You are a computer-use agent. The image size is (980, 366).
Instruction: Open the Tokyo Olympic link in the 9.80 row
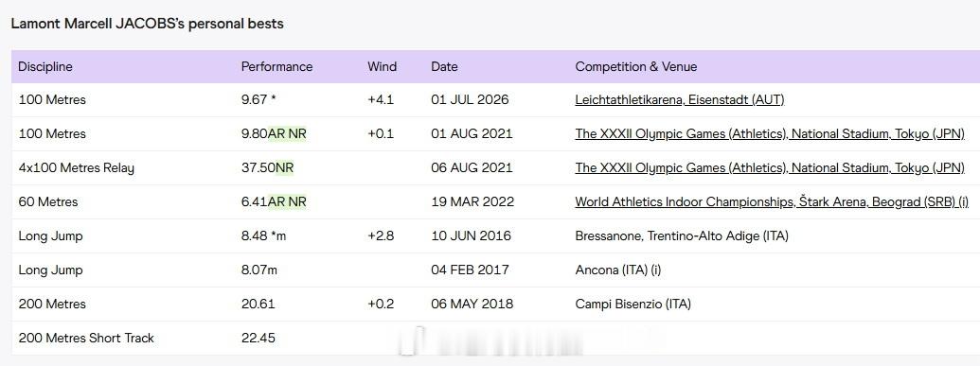tap(770, 133)
